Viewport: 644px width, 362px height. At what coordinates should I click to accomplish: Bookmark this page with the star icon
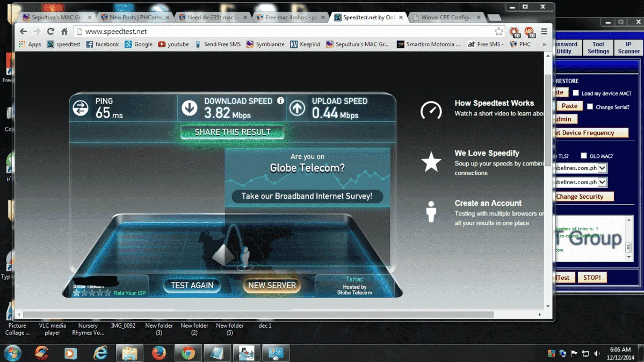point(498,31)
